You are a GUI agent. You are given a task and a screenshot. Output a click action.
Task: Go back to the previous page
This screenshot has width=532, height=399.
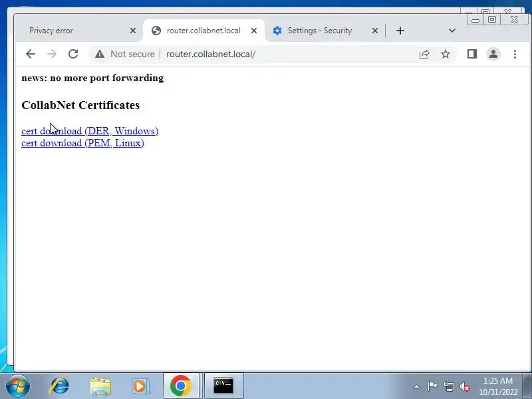[31, 54]
